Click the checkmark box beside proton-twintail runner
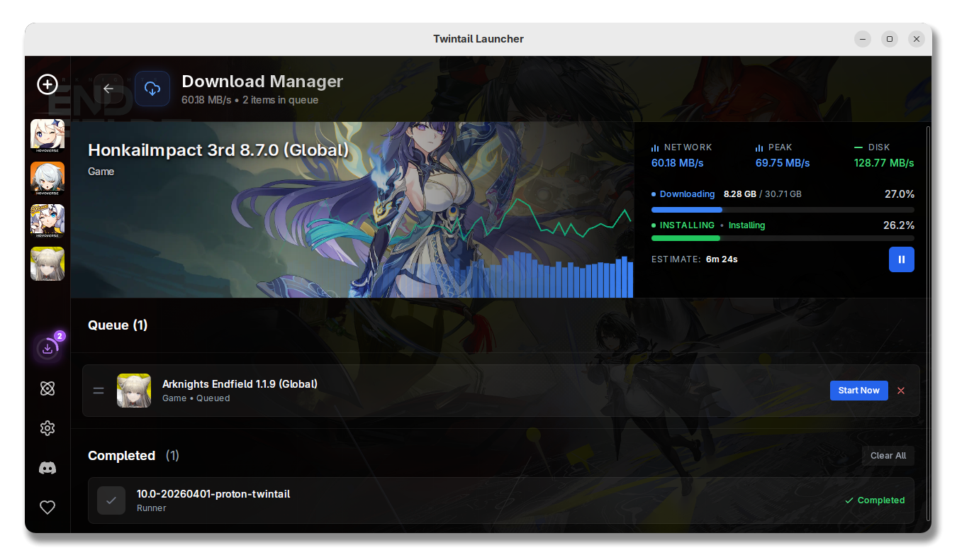Viewport: 957px width, 560px height. point(111,500)
